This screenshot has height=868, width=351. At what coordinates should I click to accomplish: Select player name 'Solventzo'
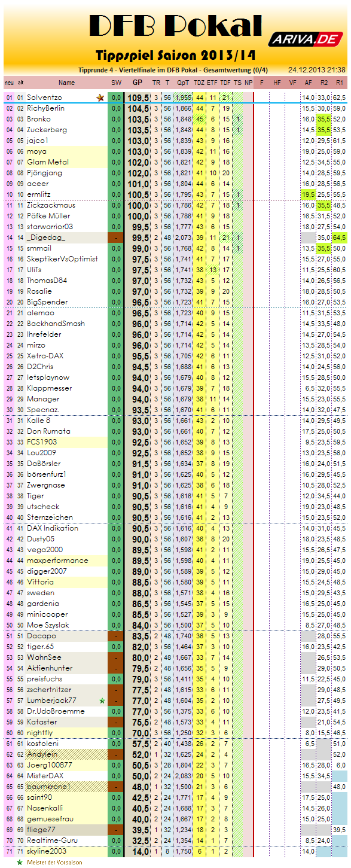44,98
